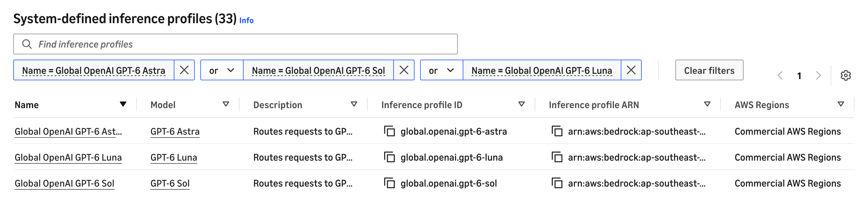This screenshot has width=868, height=198.
Task: Click the description text in the Luna row
Action: point(303,157)
